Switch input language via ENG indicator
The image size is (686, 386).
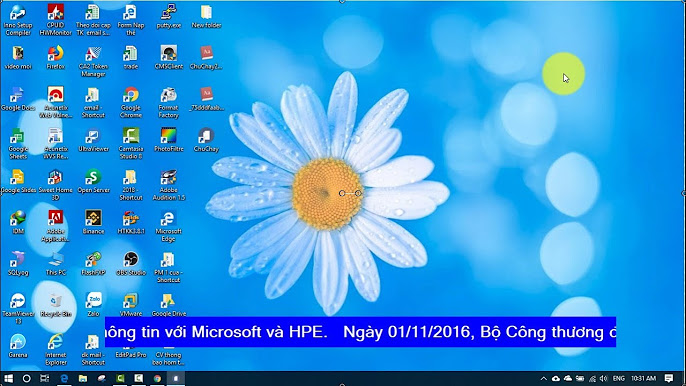[619, 379]
